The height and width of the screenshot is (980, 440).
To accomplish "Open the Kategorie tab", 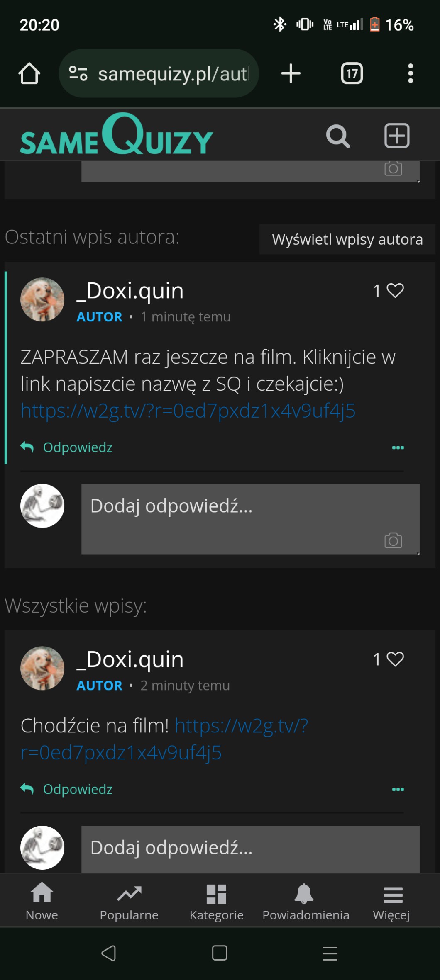I will click(216, 900).
